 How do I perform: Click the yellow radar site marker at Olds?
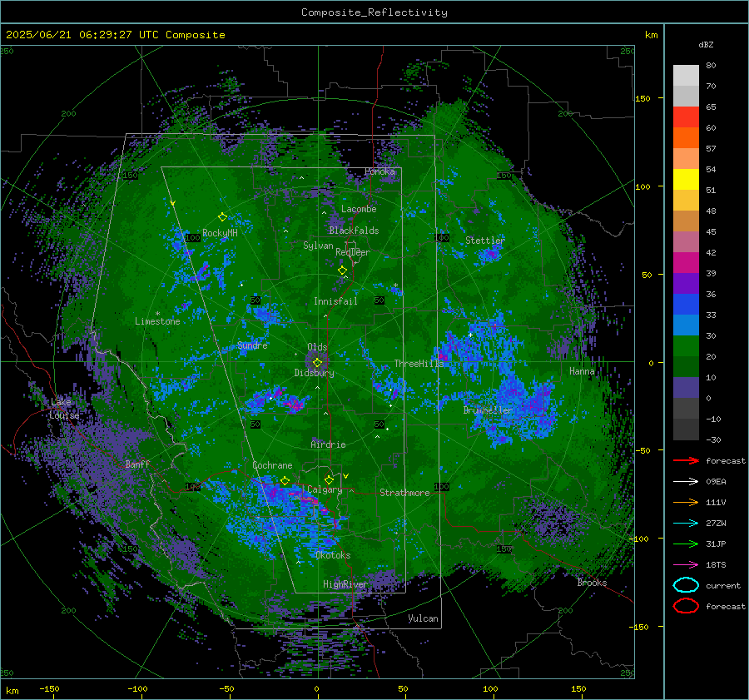317,363
